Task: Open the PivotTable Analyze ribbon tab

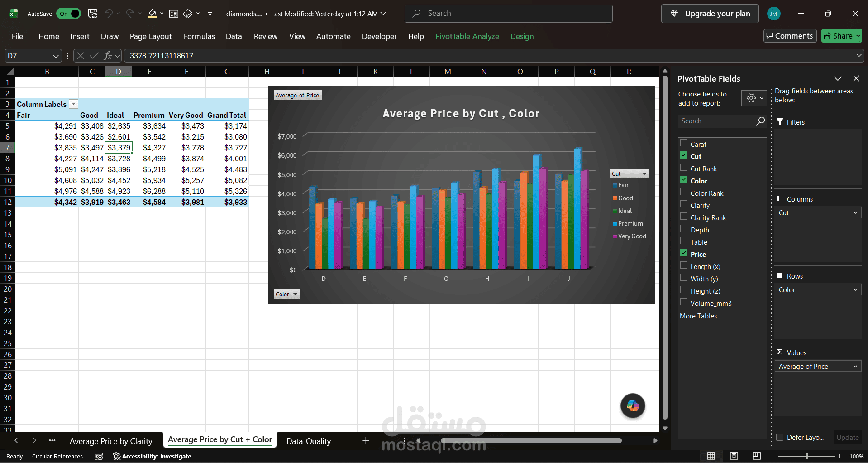Action: (x=467, y=36)
